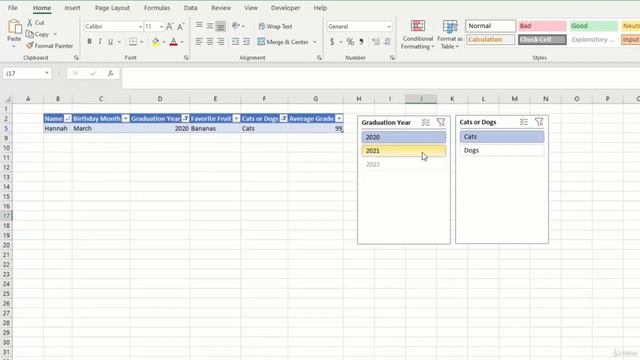Viewport: 640px width, 360px height.
Task: Apply comma style
Action: (x=361, y=42)
